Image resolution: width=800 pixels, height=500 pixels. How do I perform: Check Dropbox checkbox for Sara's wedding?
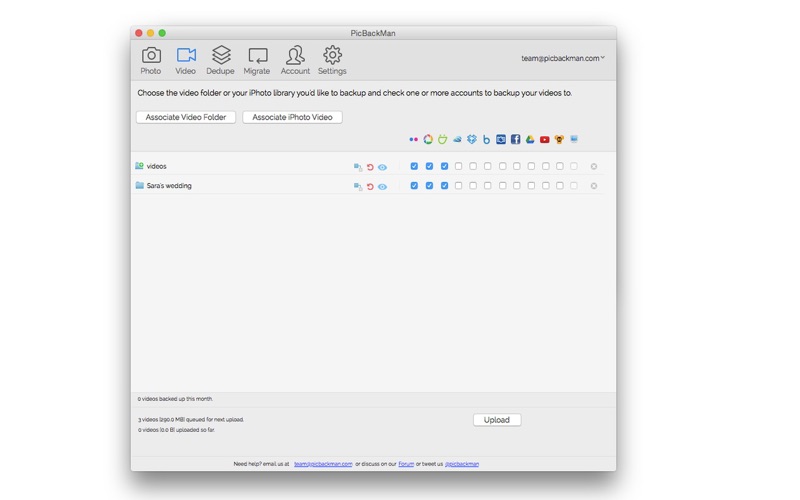click(473, 185)
